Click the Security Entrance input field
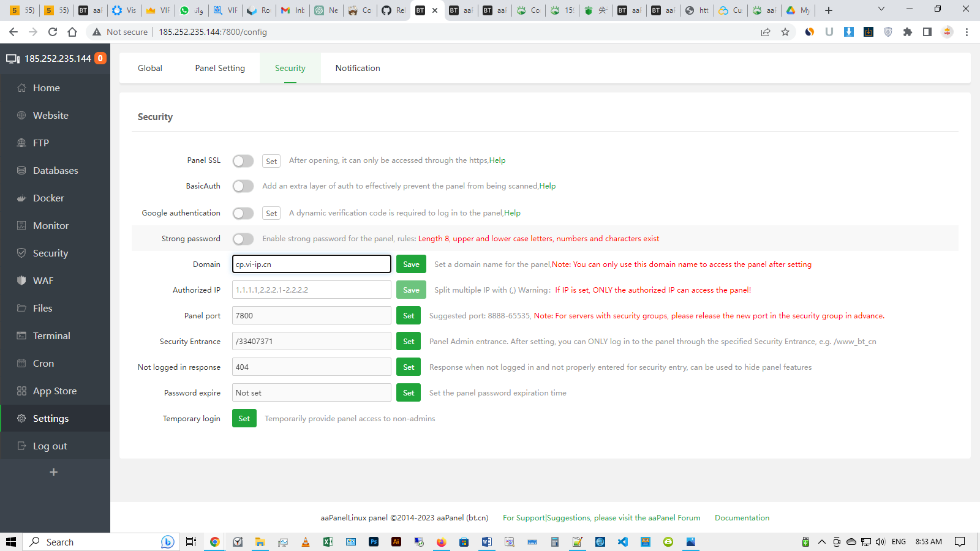Viewport: 980px width, 551px height. point(311,342)
